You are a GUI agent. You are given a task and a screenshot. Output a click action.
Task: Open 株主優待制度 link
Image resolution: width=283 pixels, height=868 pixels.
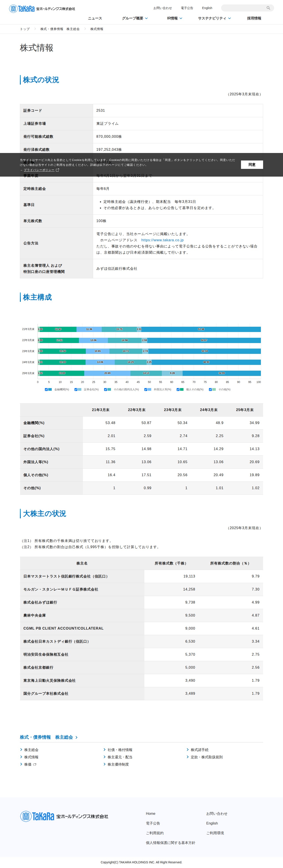pyautogui.click(x=118, y=764)
